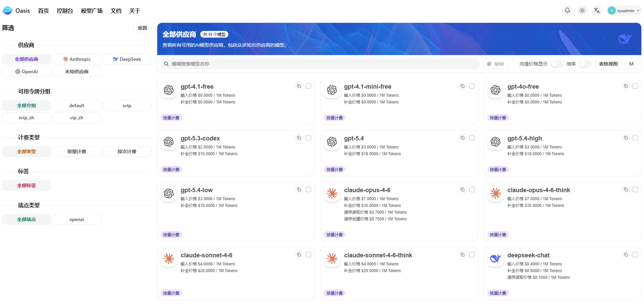Check the gpt-5.3-codex checkbox
This screenshot has width=644, height=305.
(308, 138)
